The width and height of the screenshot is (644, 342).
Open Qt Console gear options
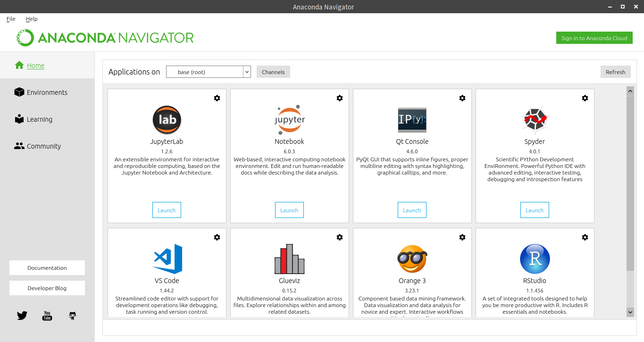(x=462, y=98)
